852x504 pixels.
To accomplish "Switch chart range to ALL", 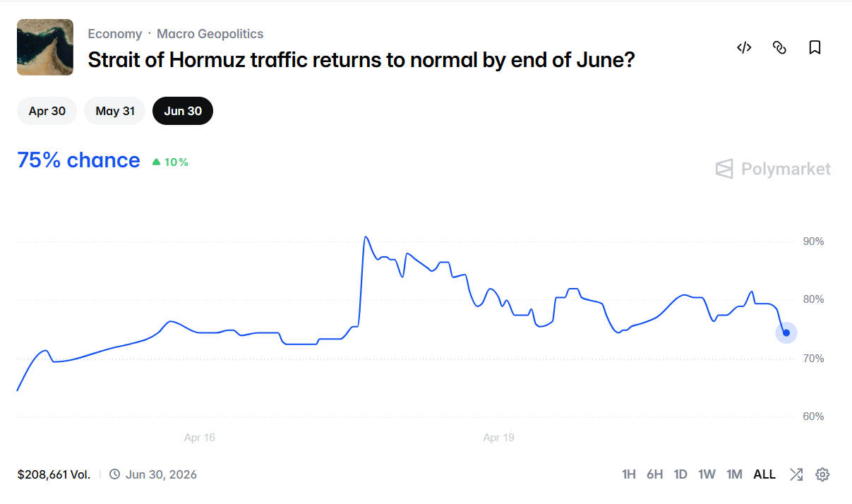I will coord(764,474).
